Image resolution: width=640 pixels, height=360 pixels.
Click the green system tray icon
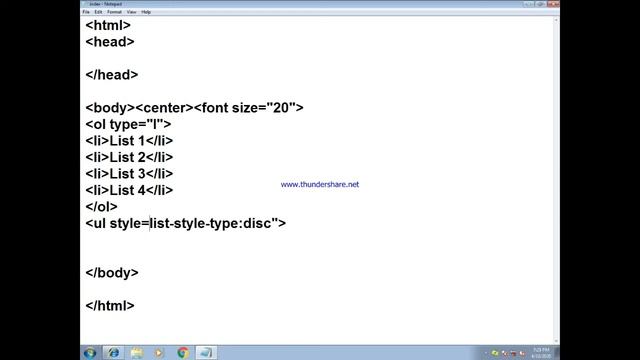[495, 353]
